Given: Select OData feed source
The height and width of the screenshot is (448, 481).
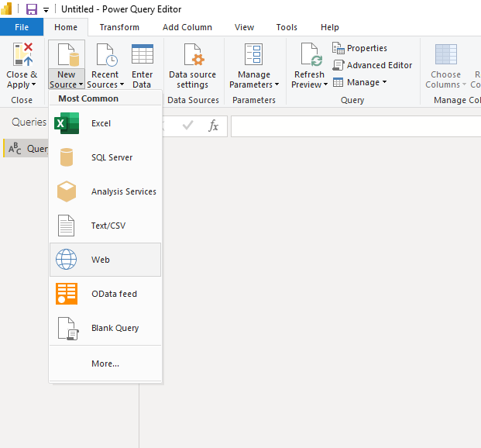Looking at the screenshot, I should [105, 294].
